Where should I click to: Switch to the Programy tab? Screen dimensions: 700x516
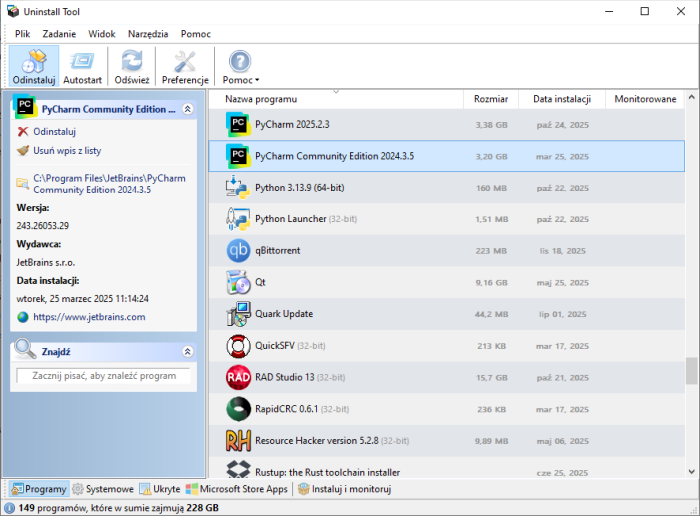click(x=39, y=489)
